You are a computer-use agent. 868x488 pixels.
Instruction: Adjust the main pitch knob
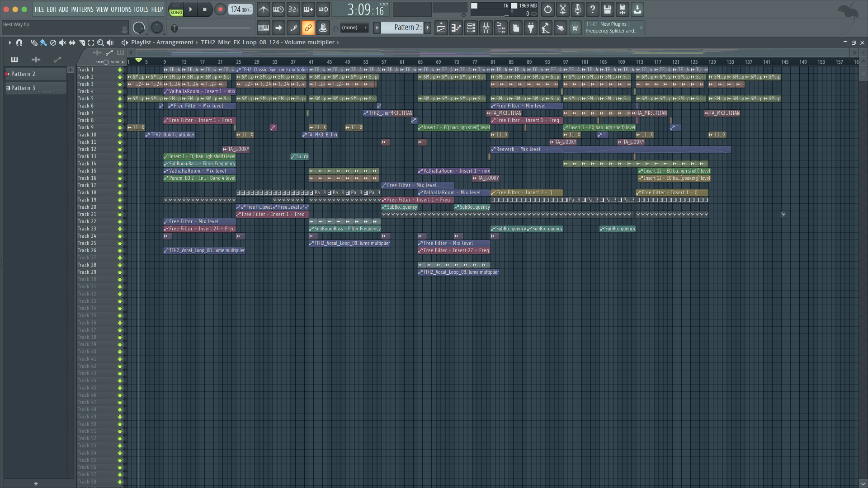click(x=156, y=28)
